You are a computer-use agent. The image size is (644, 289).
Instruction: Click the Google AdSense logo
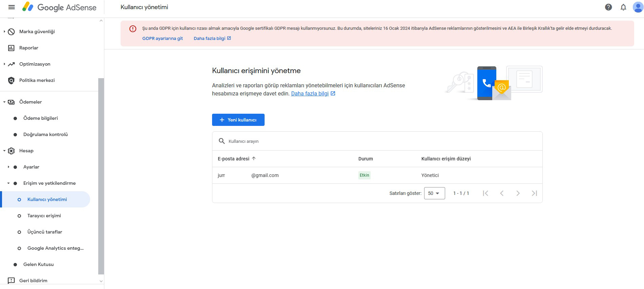tap(59, 7)
